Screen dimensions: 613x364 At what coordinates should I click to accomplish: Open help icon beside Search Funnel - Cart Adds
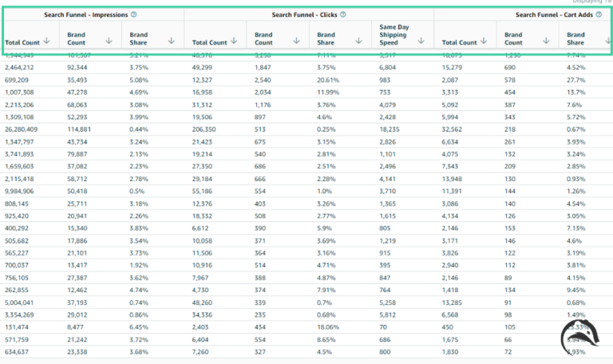(x=599, y=14)
